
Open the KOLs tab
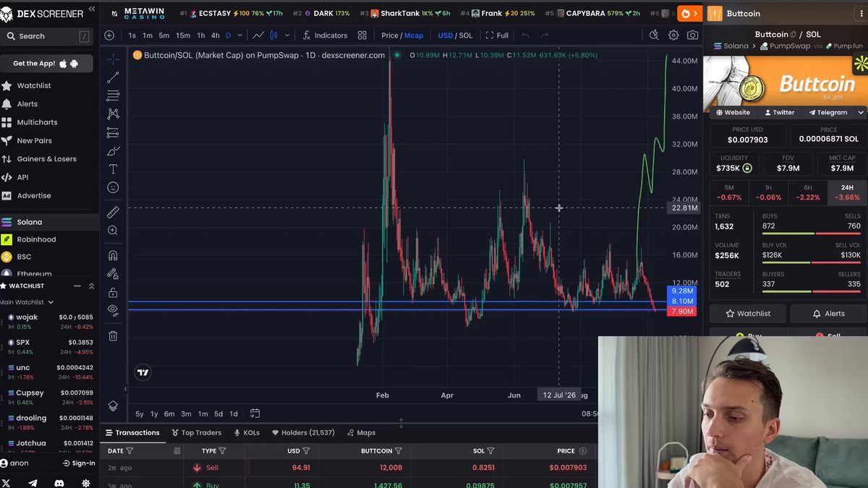pos(247,433)
